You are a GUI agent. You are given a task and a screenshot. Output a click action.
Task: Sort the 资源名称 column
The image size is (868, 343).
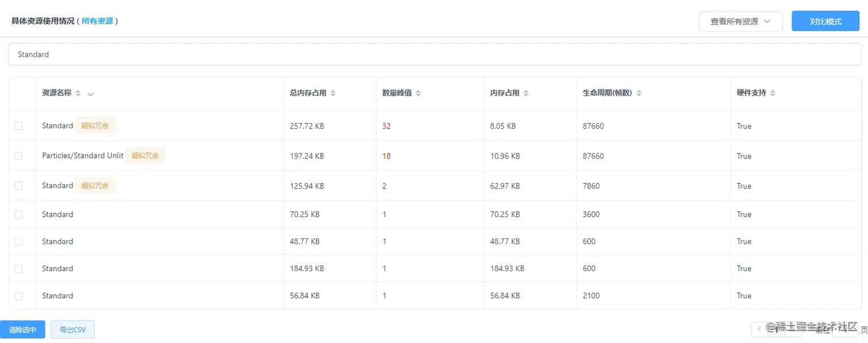click(x=79, y=93)
